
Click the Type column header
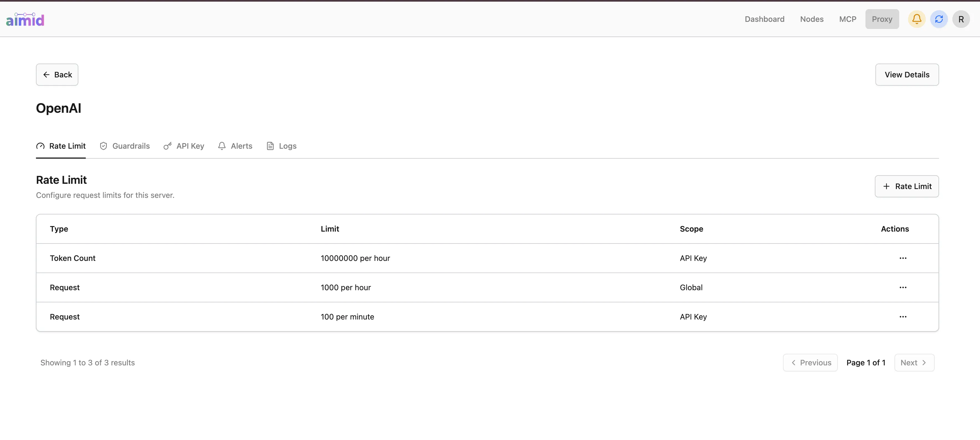pyautogui.click(x=59, y=229)
